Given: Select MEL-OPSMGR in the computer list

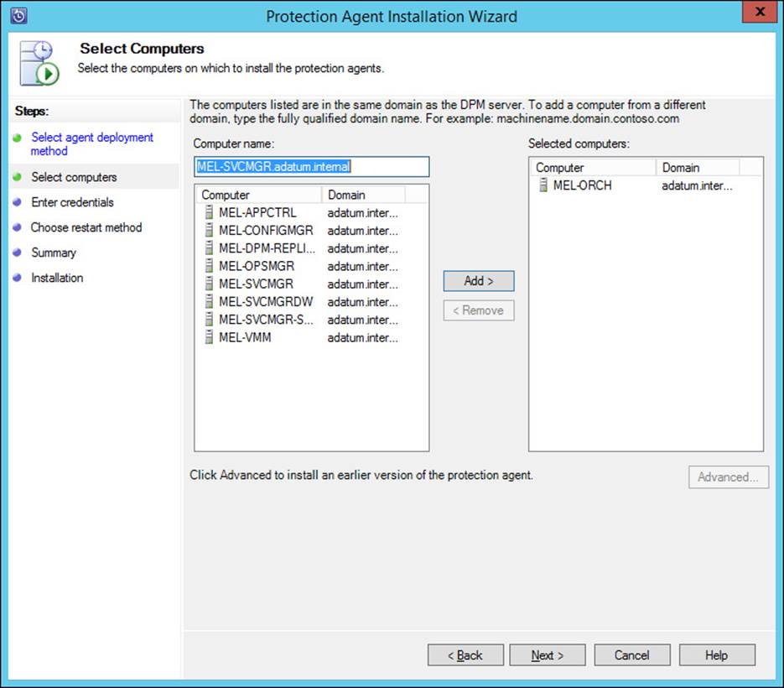Looking at the screenshot, I should (257, 266).
